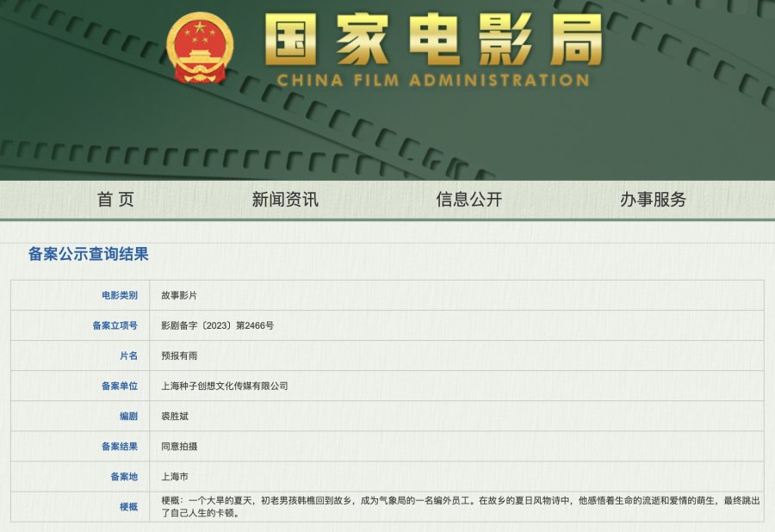Click the 备案公示查询结果 heading
This screenshot has height=532, width=775.
coord(89,254)
